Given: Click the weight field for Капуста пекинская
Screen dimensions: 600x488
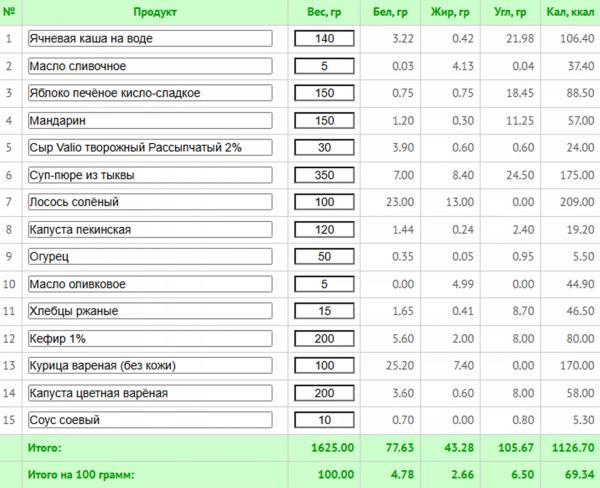Looking at the screenshot, I should tap(324, 230).
